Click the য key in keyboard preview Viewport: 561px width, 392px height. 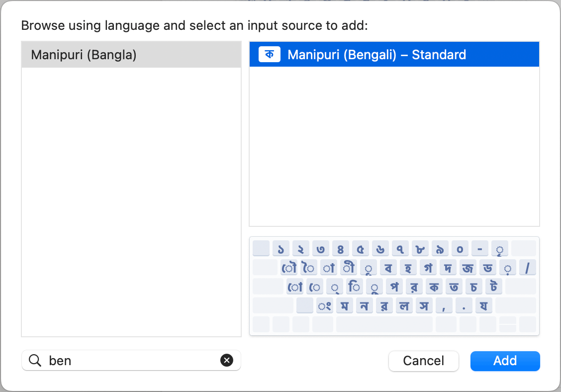[484, 305]
